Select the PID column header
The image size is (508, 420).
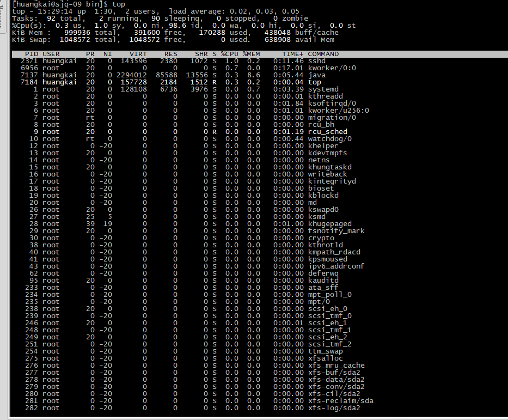coord(32,54)
